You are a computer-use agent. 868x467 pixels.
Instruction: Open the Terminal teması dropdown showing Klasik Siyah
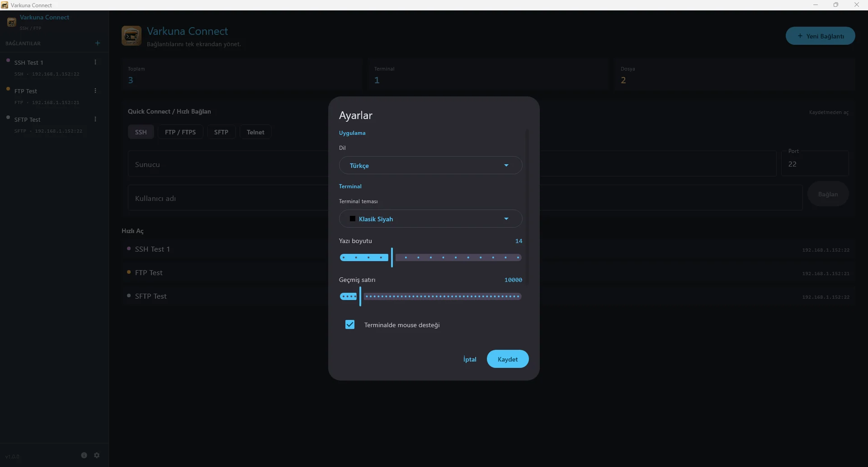(x=430, y=219)
